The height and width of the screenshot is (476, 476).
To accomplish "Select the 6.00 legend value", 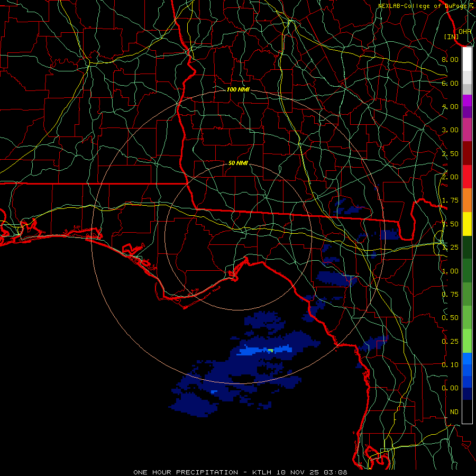I will click(x=450, y=83).
